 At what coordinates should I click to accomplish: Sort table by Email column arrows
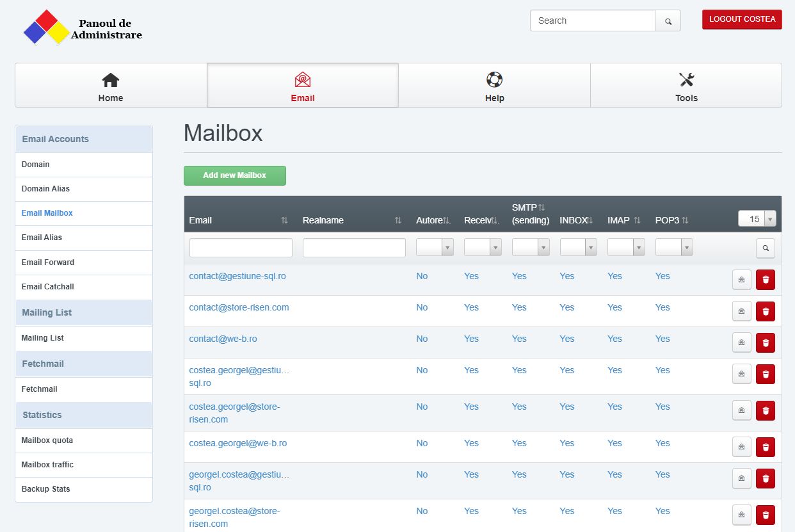point(284,220)
